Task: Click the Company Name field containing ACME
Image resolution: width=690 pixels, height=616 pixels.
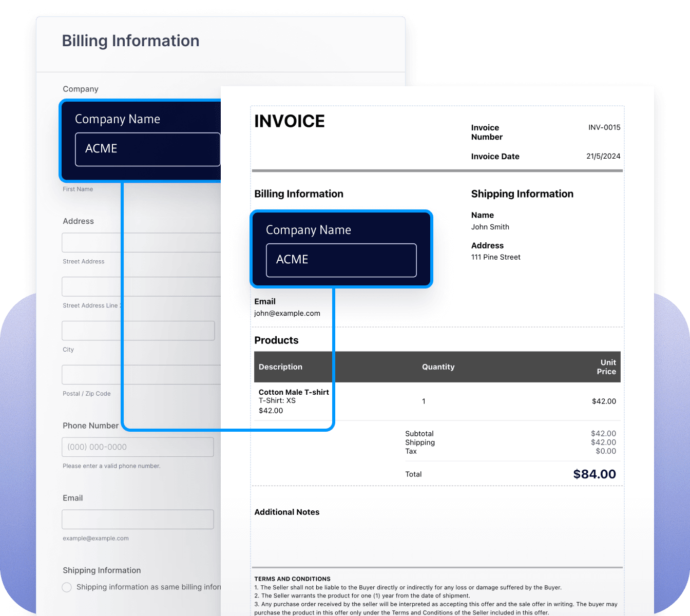Action: [147, 149]
